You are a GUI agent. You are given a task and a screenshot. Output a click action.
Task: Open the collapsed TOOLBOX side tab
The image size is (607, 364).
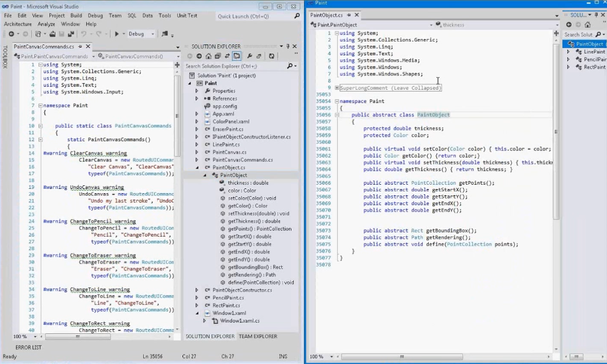(x=5, y=57)
